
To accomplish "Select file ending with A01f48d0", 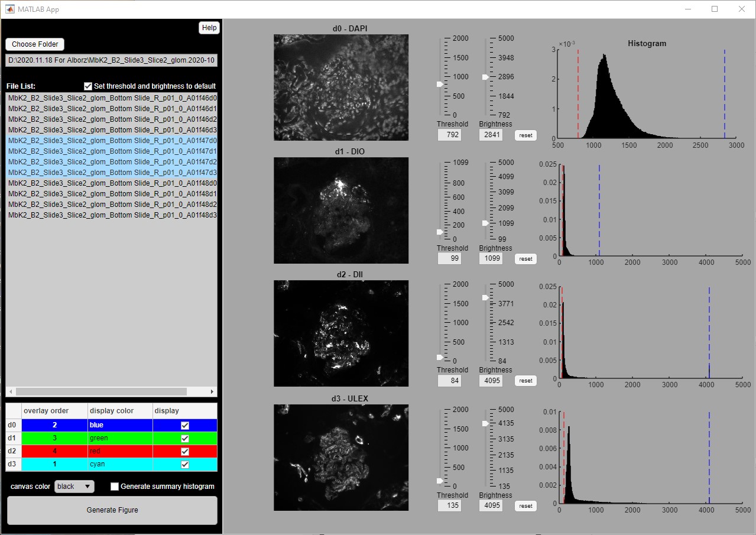I will [112, 183].
